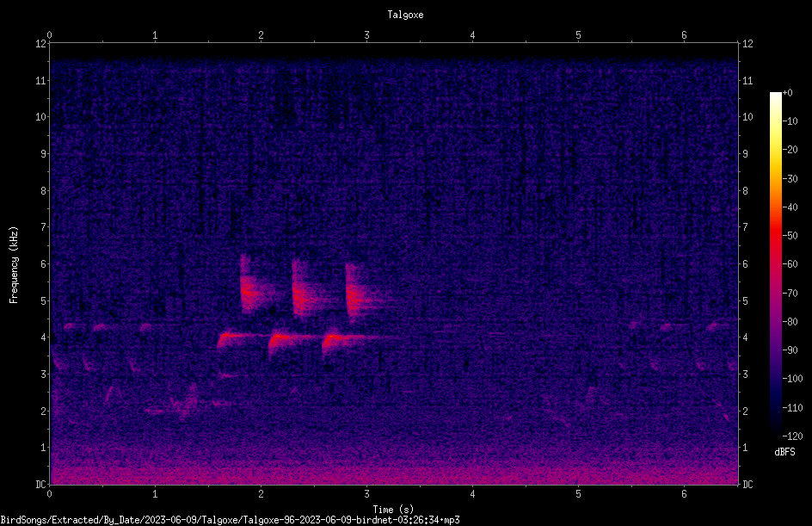Click the 1 second tick on top time axis
812x526 pixels.
coord(155,35)
